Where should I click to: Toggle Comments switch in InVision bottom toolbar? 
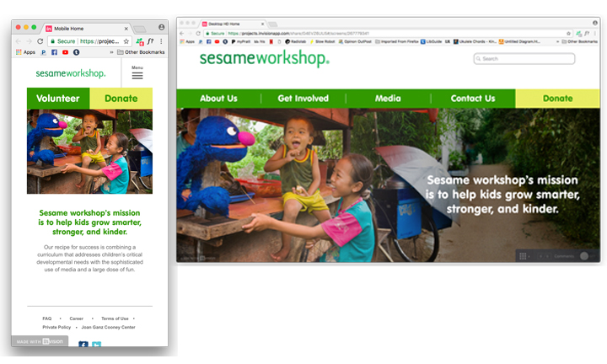tap(588, 256)
